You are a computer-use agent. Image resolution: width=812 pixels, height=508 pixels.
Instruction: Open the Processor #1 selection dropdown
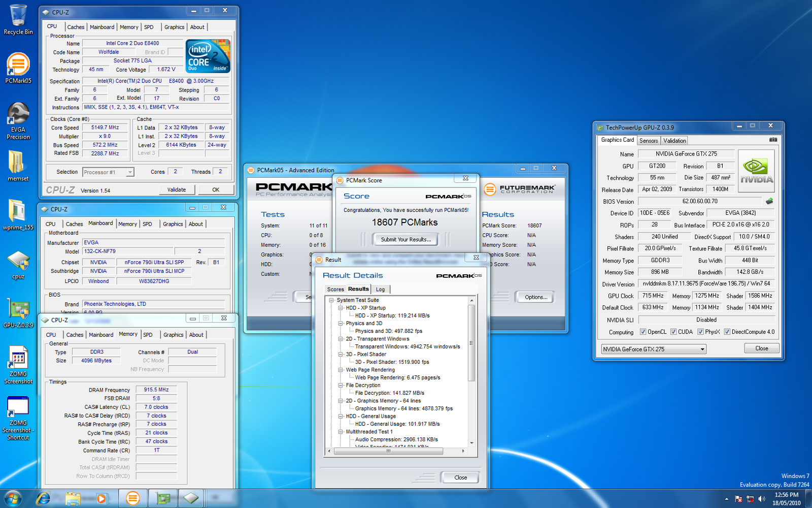point(108,172)
